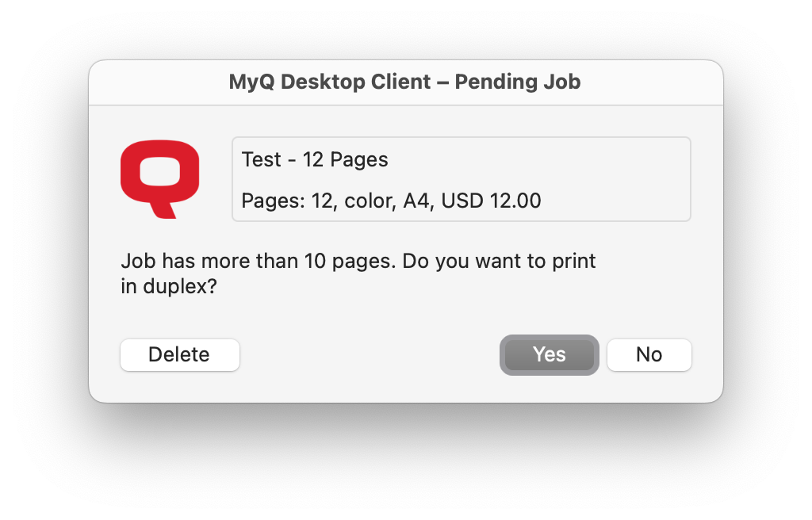Click the MyQ application icon in the dialog

tap(159, 178)
